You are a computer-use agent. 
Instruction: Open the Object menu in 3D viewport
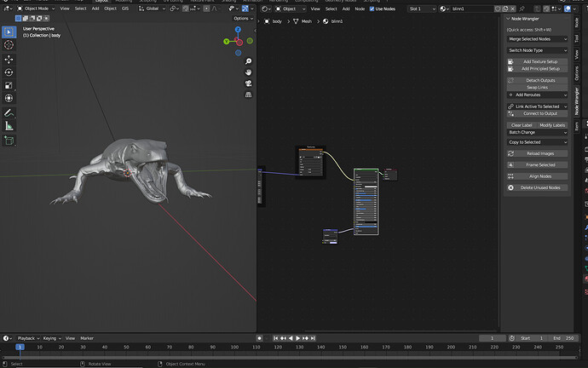[110, 9]
